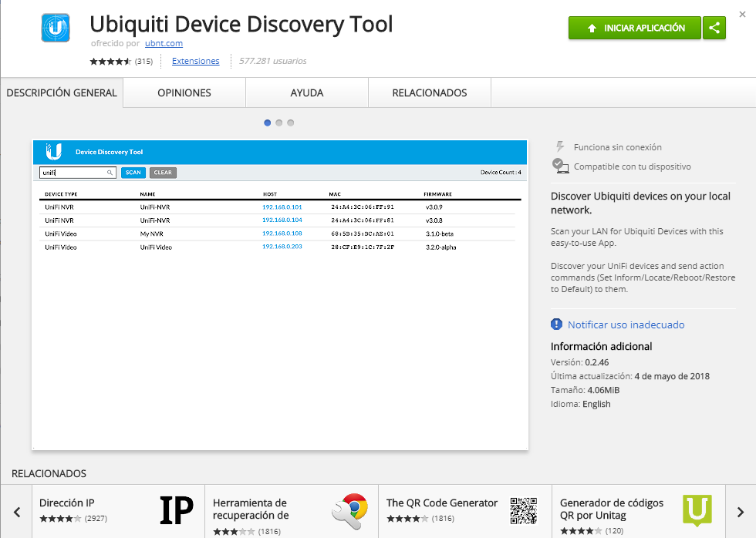Click the device compatibility icon
The width and height of the screenshot is (756, 538).
point(560,166)
